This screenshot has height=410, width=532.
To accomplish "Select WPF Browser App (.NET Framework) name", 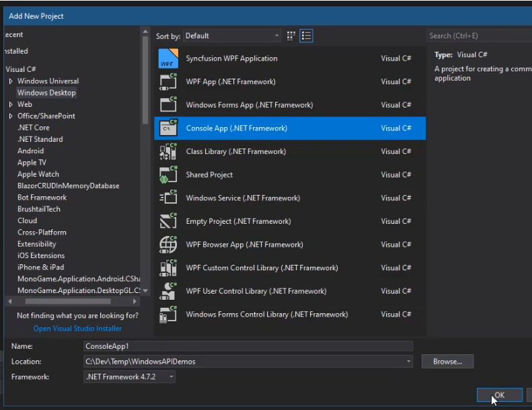I will 244,245.
